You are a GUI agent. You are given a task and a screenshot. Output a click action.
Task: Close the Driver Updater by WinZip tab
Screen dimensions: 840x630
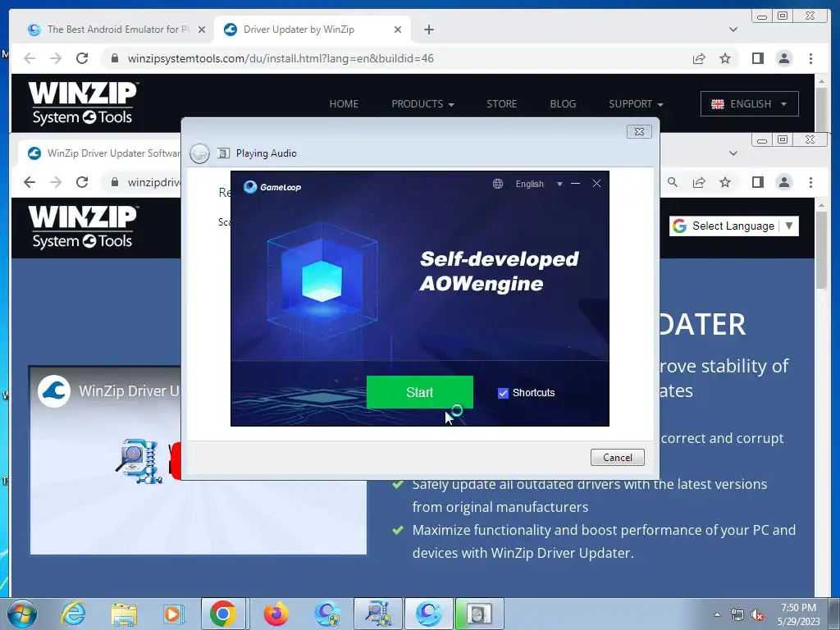[398, 30]
